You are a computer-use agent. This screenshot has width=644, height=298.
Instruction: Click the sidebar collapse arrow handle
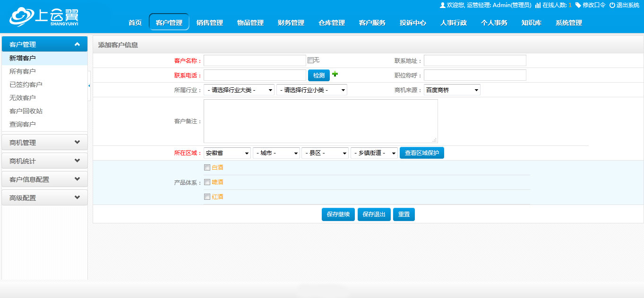89,85
